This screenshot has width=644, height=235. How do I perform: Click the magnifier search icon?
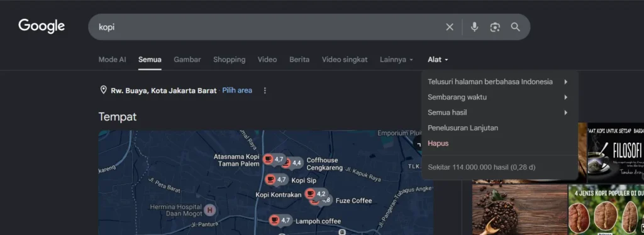click(x=516, y=27)
